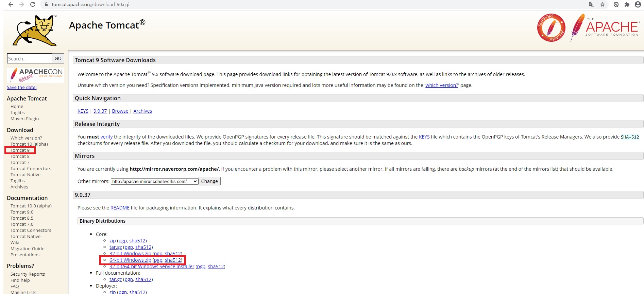The height and width of the screenshot is (294, 644).
Task: Open sha512 checksum for Core zip
Action: [x=137, y=241]
